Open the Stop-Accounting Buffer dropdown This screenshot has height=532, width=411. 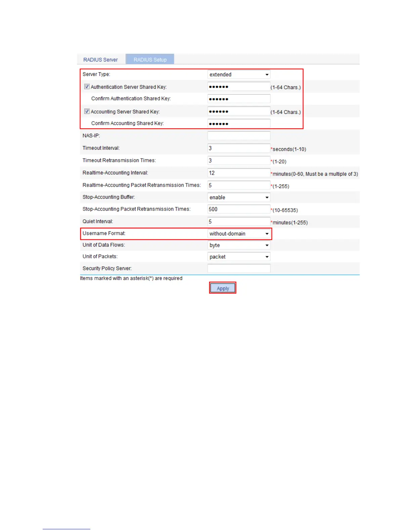click(239, 197)
